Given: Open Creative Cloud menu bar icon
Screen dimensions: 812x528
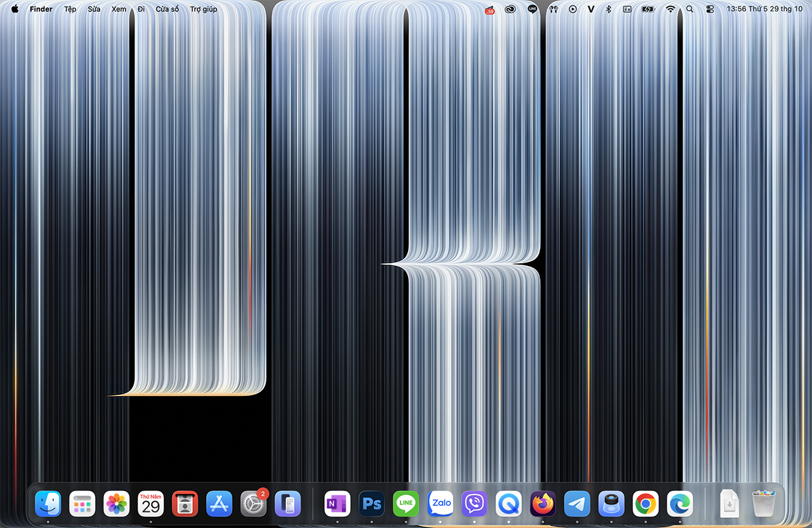Looking at the screenshot, I should coord(510,10).
